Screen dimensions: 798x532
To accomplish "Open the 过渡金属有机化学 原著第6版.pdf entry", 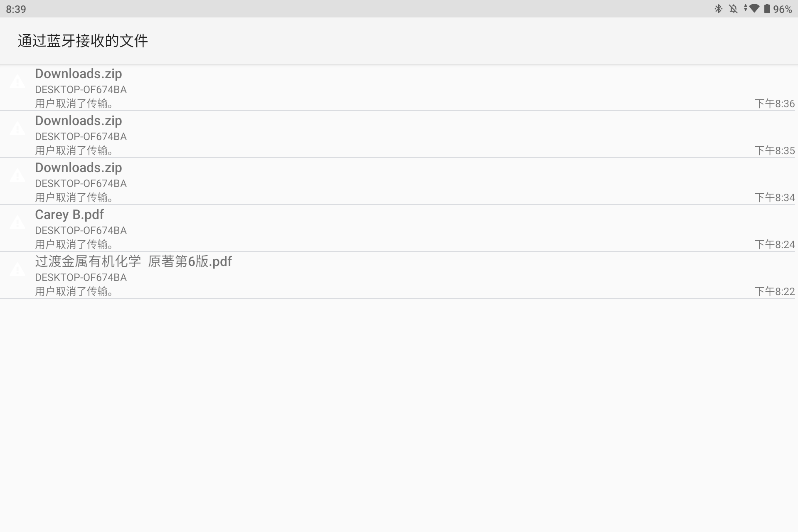I will point(133,262).
